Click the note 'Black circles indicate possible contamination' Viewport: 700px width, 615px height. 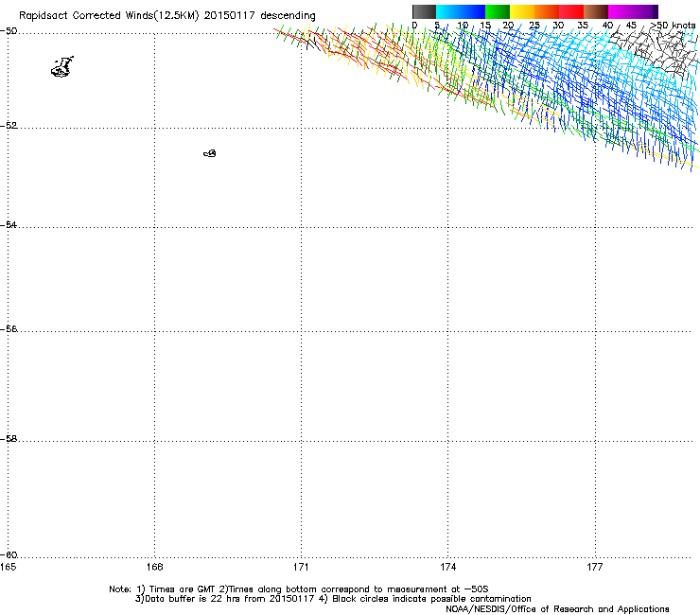pos(431,599)
